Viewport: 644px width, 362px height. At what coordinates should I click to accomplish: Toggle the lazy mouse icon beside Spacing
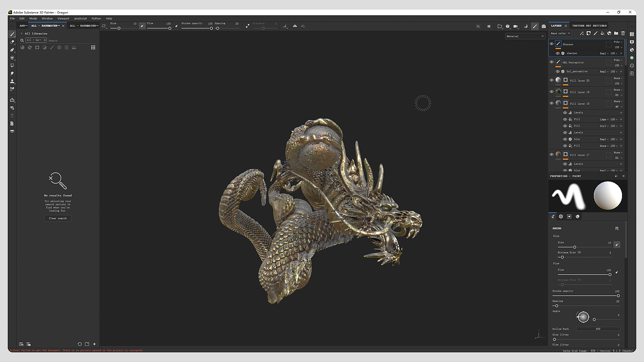click(x=247, y=26)
